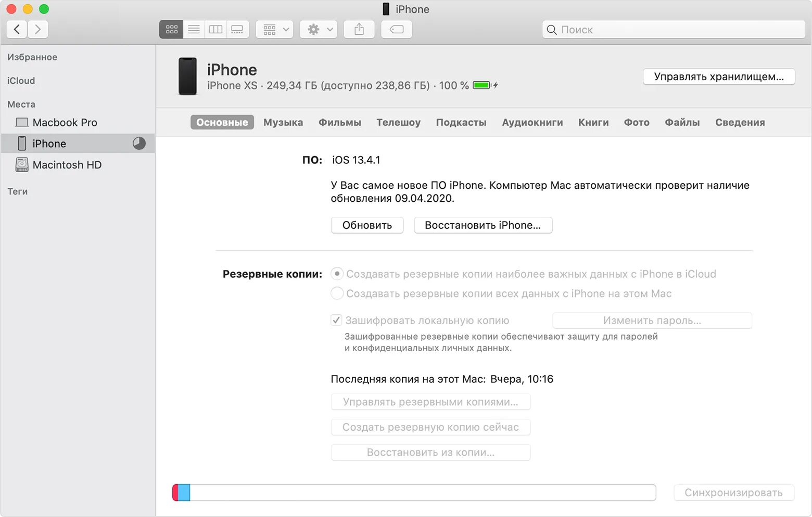
Task: Click the Места sidebar heading
Action: 21,105
